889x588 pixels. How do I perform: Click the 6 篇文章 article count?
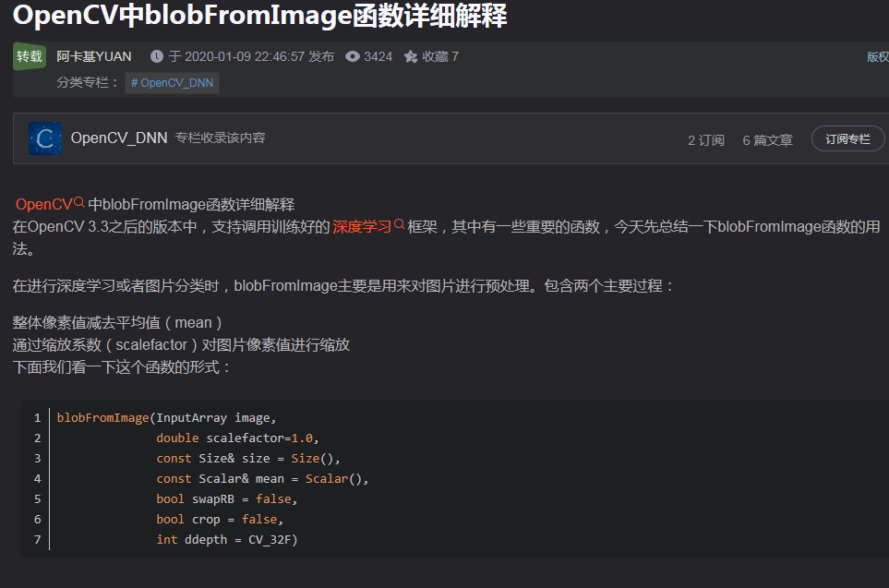[x=767, y=140]
